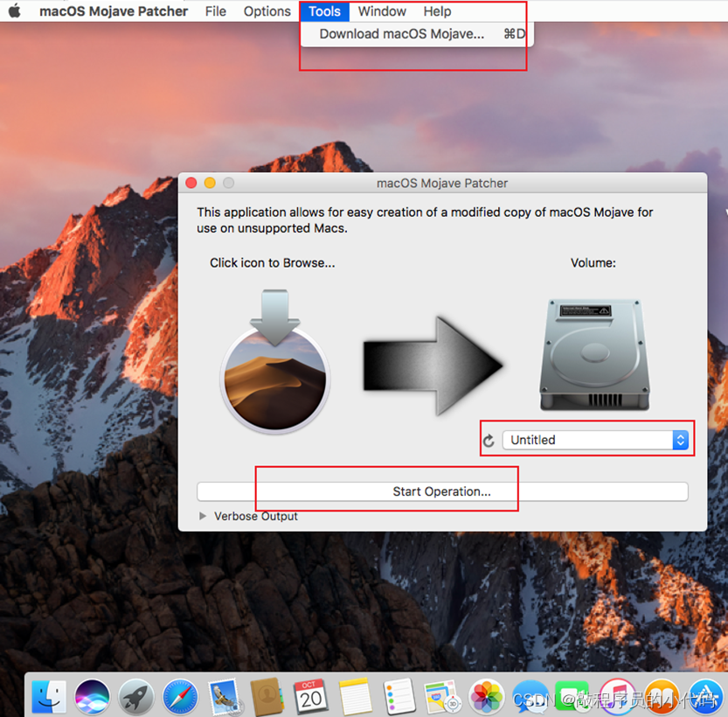Launch Siri from the Dock
Screen dimensions: 728x717
click(92, 697)
